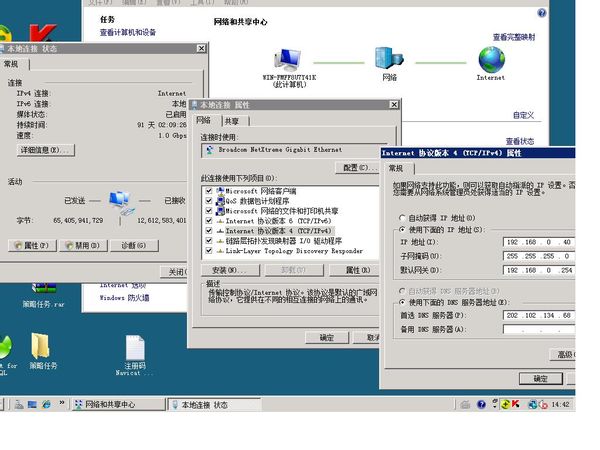Click 配置(C) button for the adapter
600x450 pixels.
click(x=357, y=168)
